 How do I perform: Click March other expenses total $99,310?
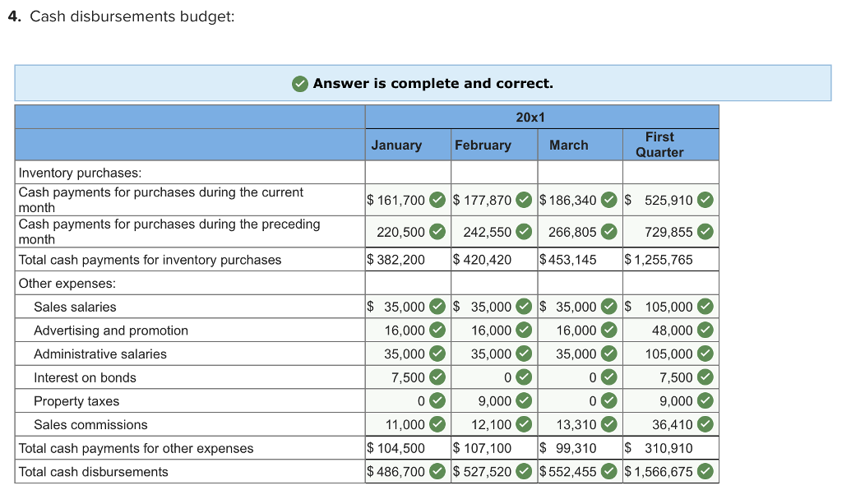(568, 448)
